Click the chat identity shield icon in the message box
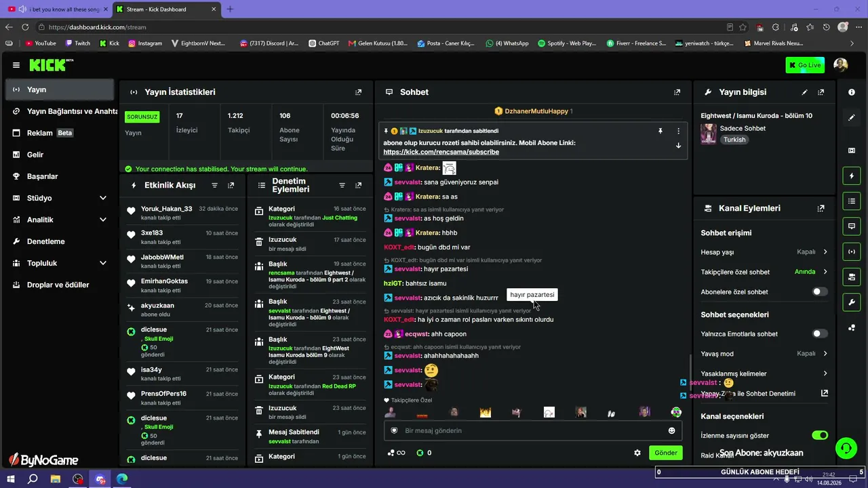The height and width of the screenshot is (488, 868). click(x=394, y=430)
